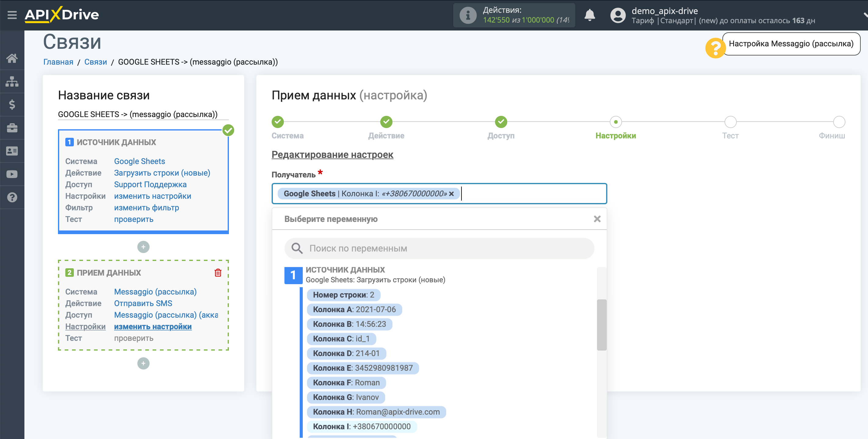868x439 pixels.
Task: Close the variable picker panel
Action: pyautogui.click(x=597, y=219)
